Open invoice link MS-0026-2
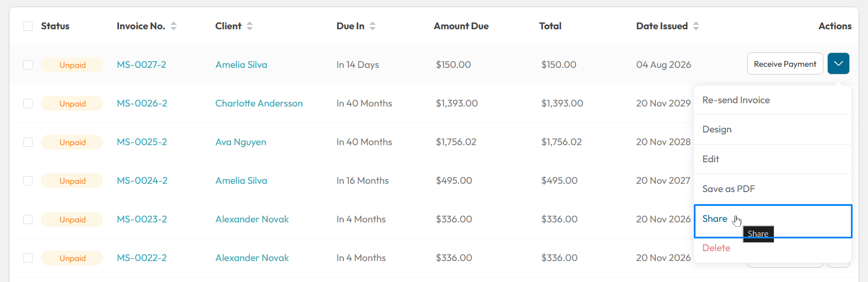Viewport: 868px width, 282px height. pyautogui.click(x=142, y=103)
